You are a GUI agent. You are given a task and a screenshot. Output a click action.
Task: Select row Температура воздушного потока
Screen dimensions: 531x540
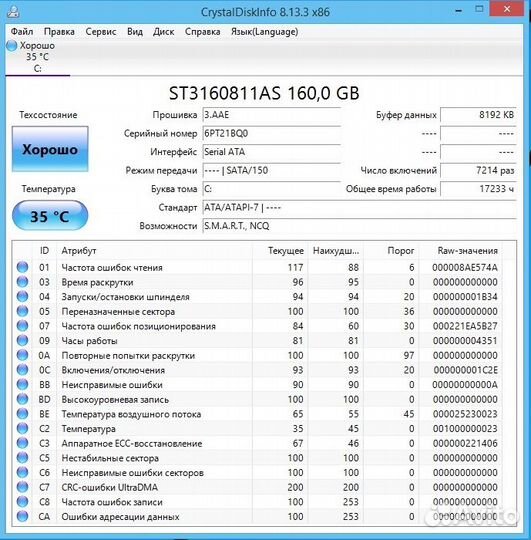[258, 414]
